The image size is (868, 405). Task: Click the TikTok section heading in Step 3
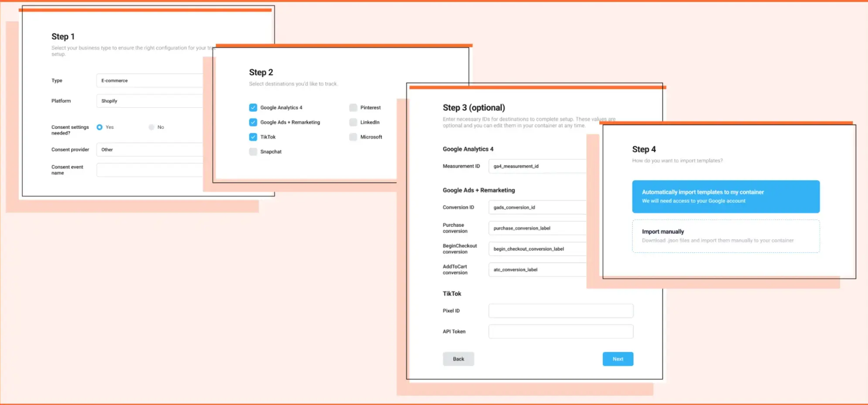coord(452,294)
